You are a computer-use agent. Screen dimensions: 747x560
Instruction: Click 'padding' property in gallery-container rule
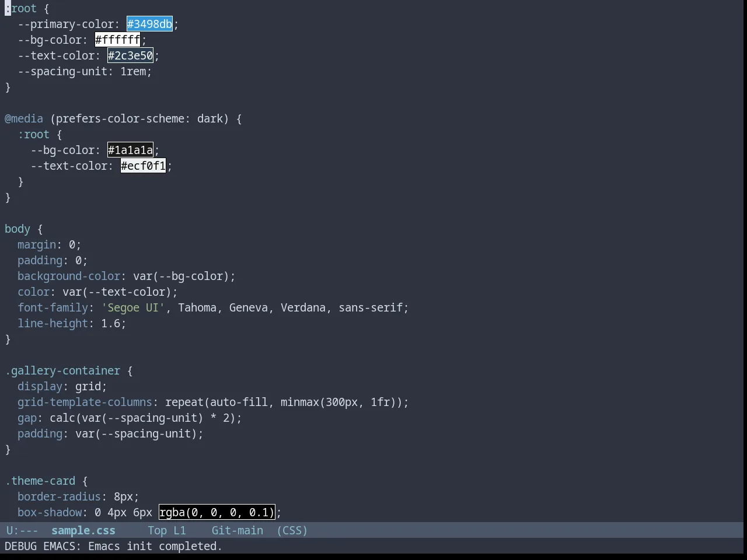tap(40, 433)
